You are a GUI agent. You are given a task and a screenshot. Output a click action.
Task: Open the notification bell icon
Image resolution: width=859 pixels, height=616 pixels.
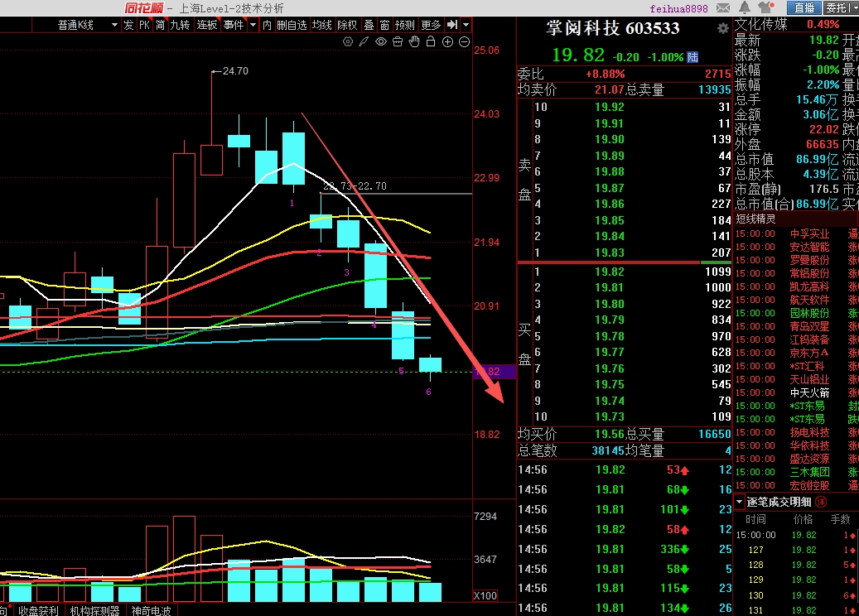pyautogui.click(x=745, y=7)
